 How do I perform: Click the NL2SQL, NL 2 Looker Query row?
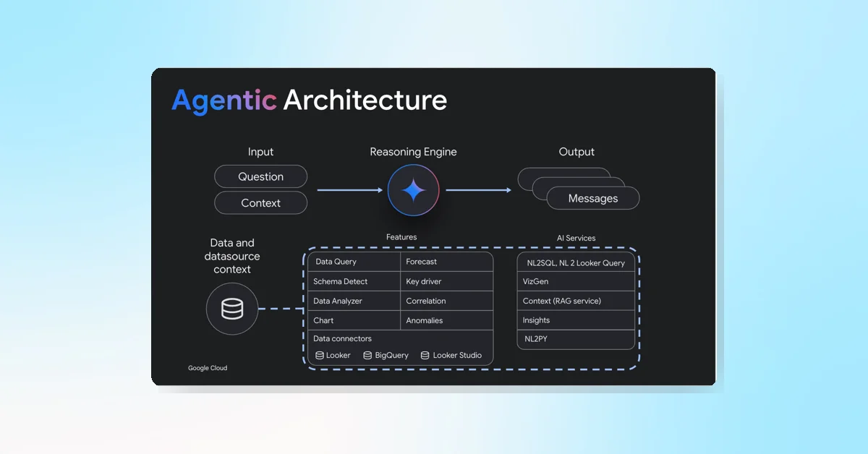576,262
